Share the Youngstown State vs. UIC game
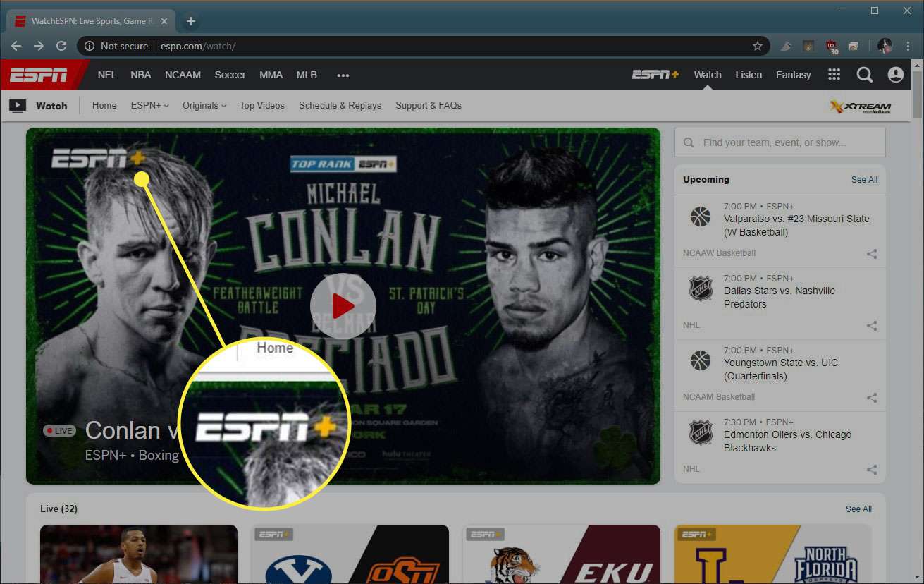Screen dimensions: 924x584 pyautogui.click(x=872, y=398)
